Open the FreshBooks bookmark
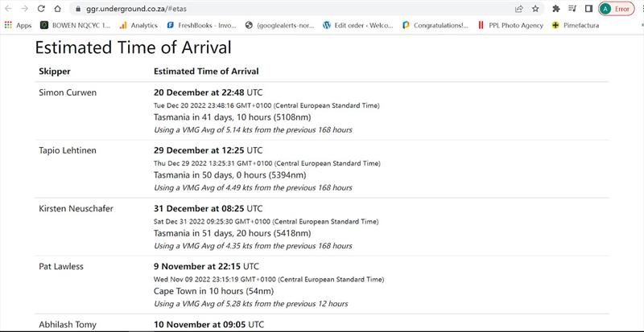The height and width of the screenshot is (332, 644). pos(202,26)
